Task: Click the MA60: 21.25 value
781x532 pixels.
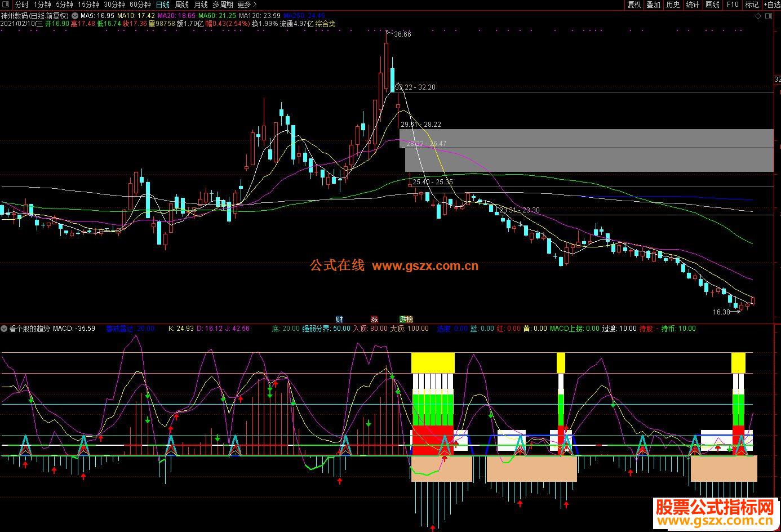Action: tap(217, 16)
